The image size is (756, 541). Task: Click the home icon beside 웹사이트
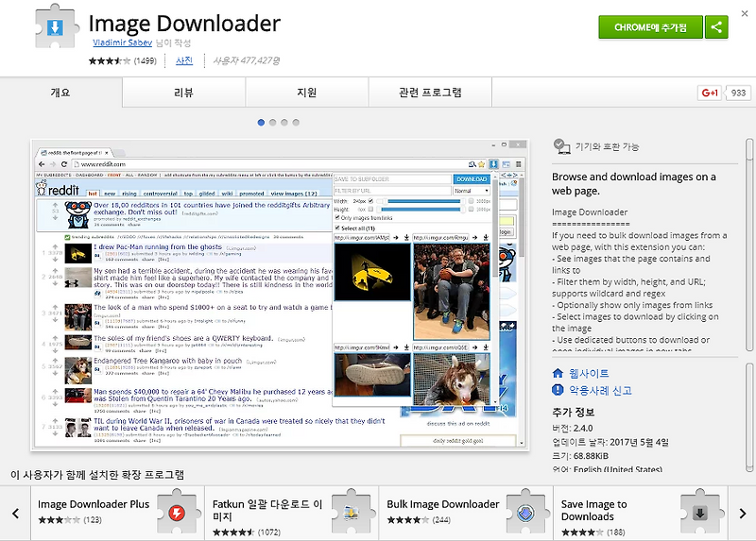click(x=558, y=373)
